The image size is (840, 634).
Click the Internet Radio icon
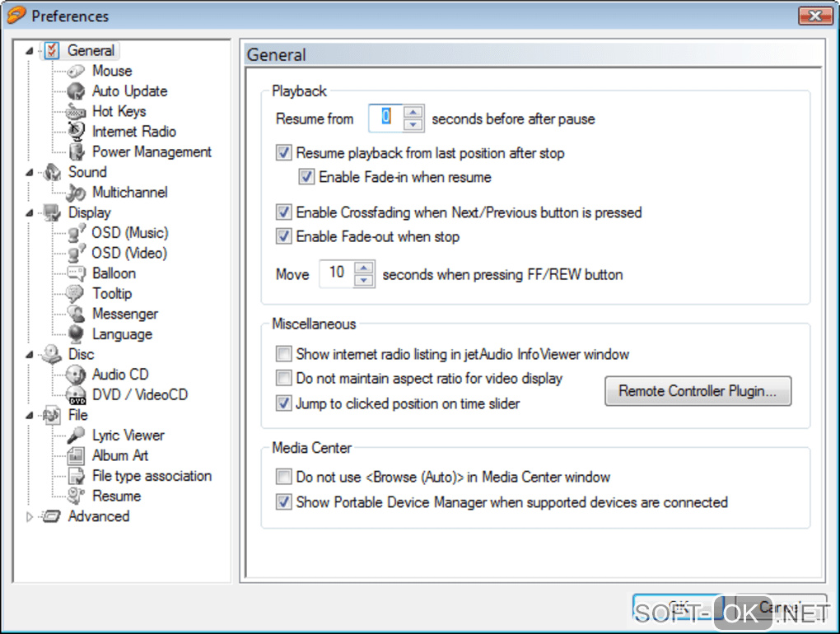click(77, 132)
